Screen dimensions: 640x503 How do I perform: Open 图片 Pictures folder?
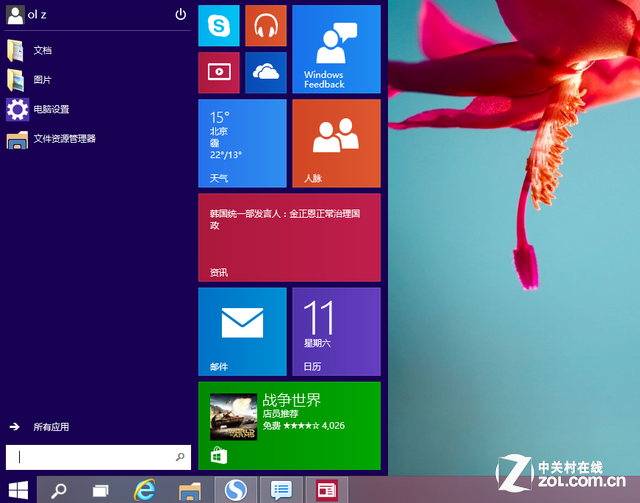(x=42, y=80)
